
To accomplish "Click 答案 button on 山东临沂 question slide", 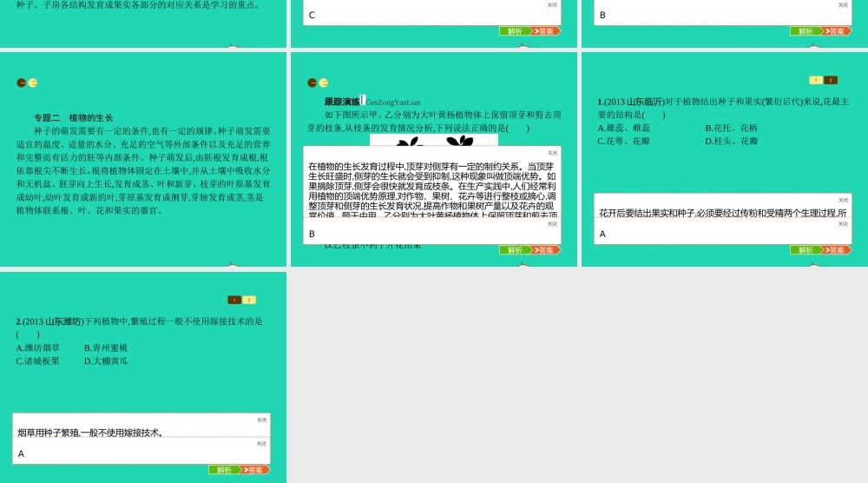I will pos(837,250).
